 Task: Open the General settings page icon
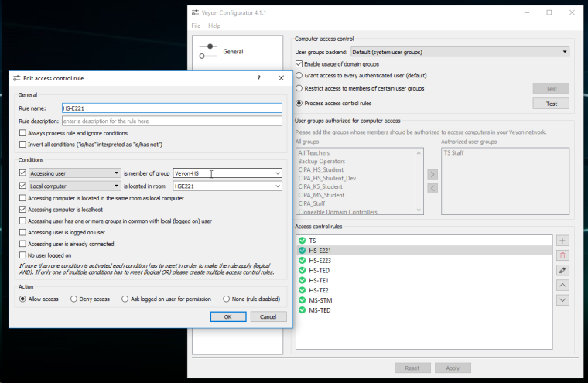208,51
